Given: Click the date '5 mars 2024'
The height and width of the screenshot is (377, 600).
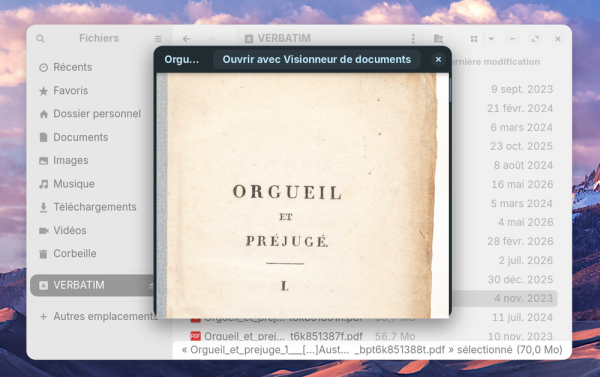Looking at the screenshot, I should 522,203.
